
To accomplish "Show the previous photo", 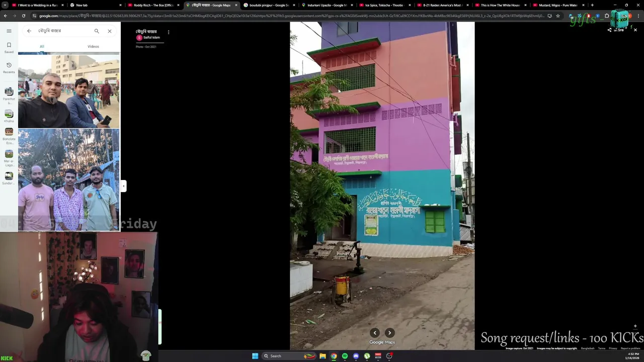I will tap(375, 333).
